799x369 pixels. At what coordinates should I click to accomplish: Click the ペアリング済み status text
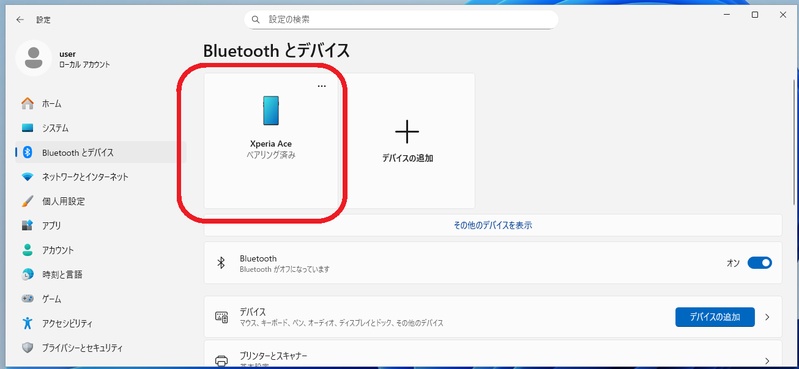271,155
